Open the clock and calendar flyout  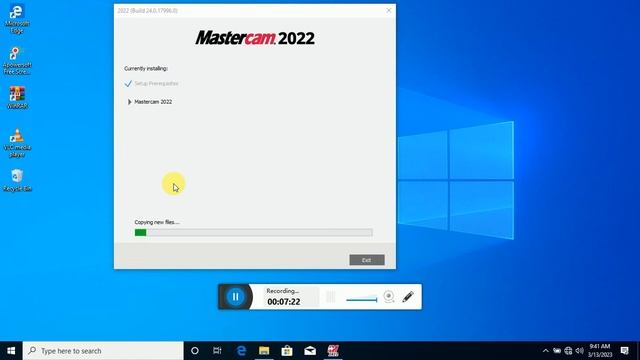(600, 351)
